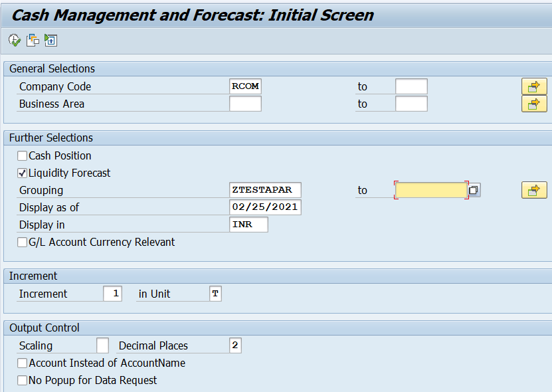The width and height of the screenshot is (552, 392).
Task: Click the Further Selections group header
Action: point(51,138)
